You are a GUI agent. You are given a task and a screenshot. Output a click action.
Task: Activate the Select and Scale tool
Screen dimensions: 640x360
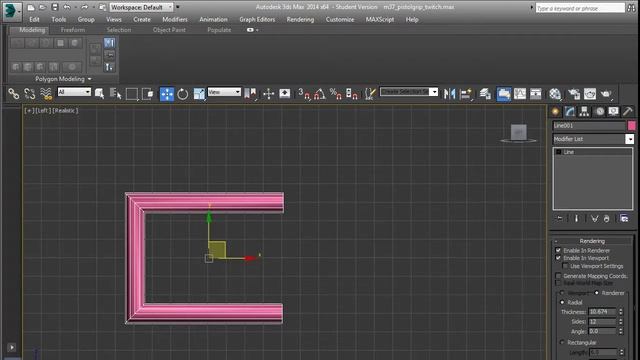(x=199, y=94)
